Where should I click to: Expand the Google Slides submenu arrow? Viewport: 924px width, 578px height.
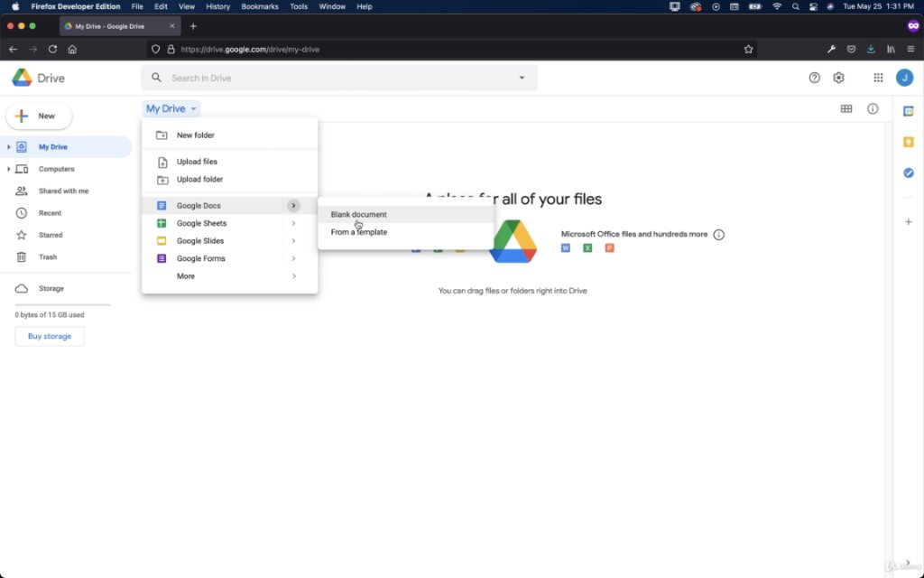(x=293, y=241)
